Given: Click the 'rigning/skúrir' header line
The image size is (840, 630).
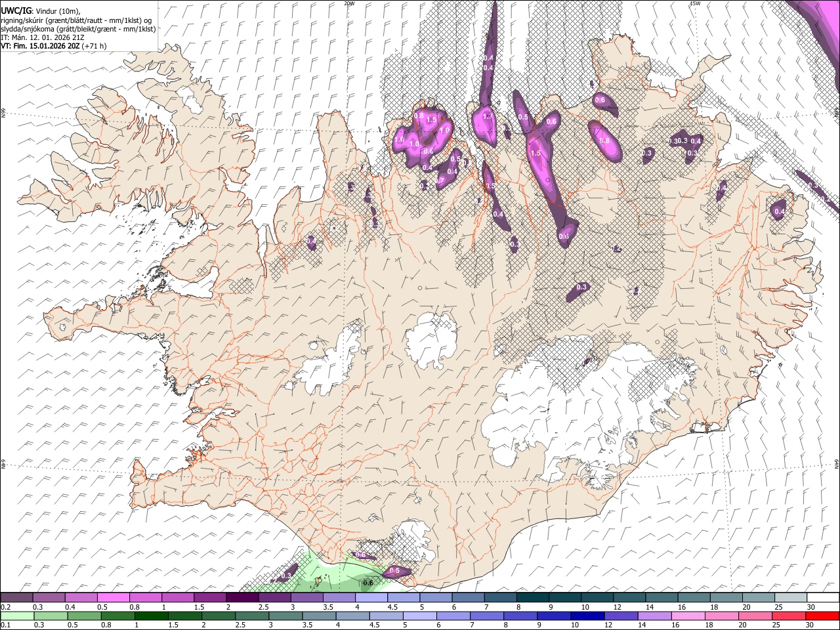Looking at the screenshot, I should coord(76,20).
